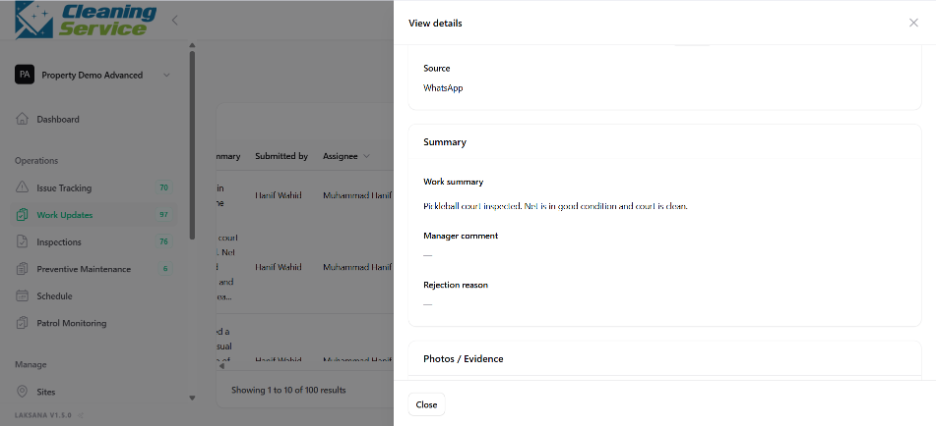This screenshot has width=936, height=426.
Task: Click the PA property avatar badge
Action: pyautogui.click(x=24, y=75)
